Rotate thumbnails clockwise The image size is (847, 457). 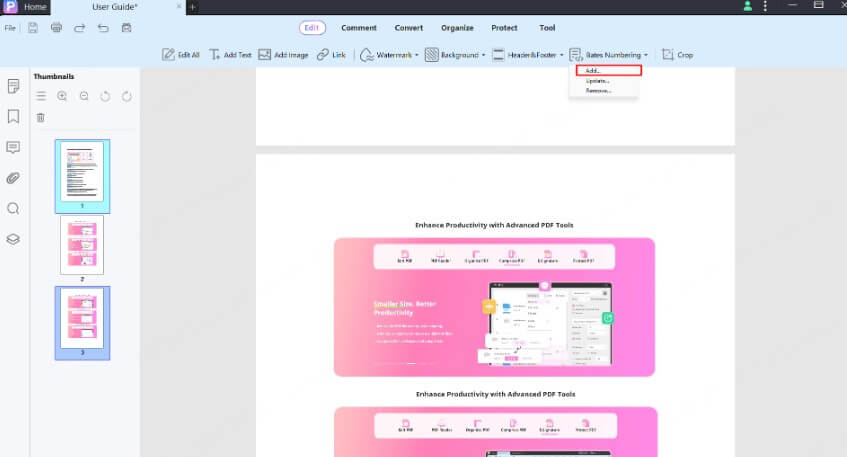(x=126, y=96)
